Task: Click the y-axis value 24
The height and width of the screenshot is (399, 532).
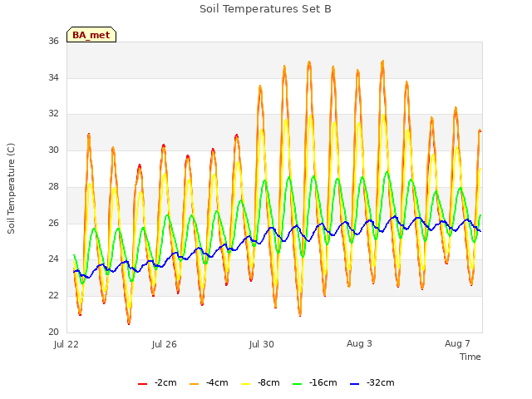Action: click(53, 259)
